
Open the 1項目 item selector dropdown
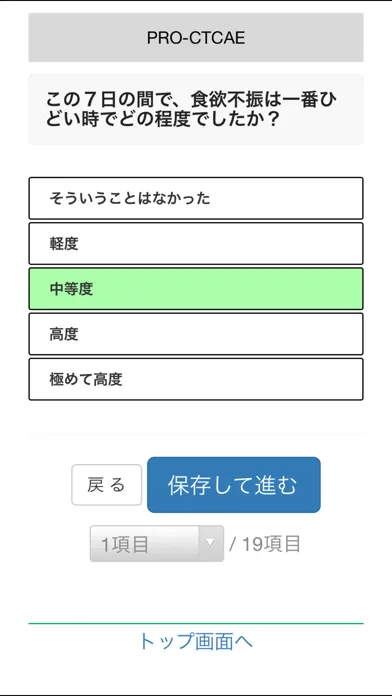157,544
